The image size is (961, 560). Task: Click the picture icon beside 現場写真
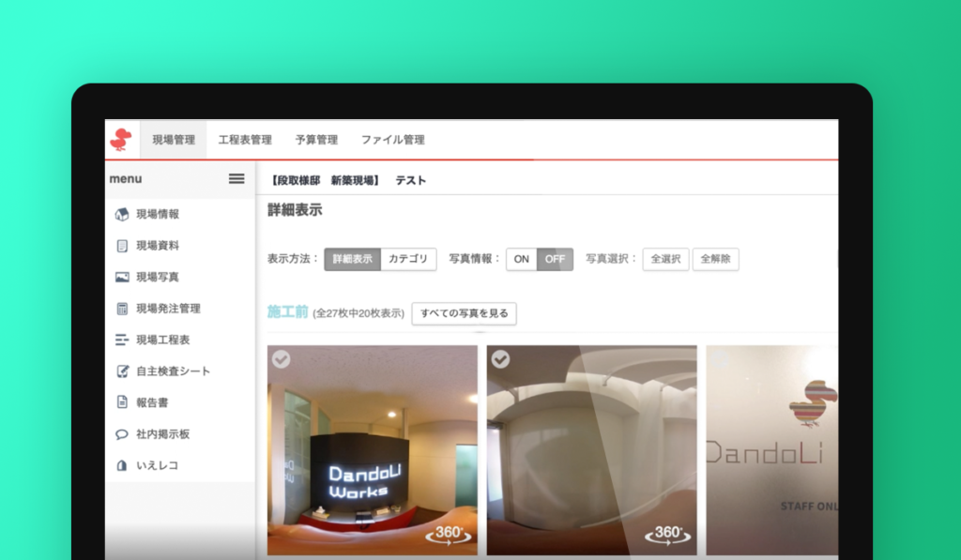pyautogui.click(x=122, y=277)
